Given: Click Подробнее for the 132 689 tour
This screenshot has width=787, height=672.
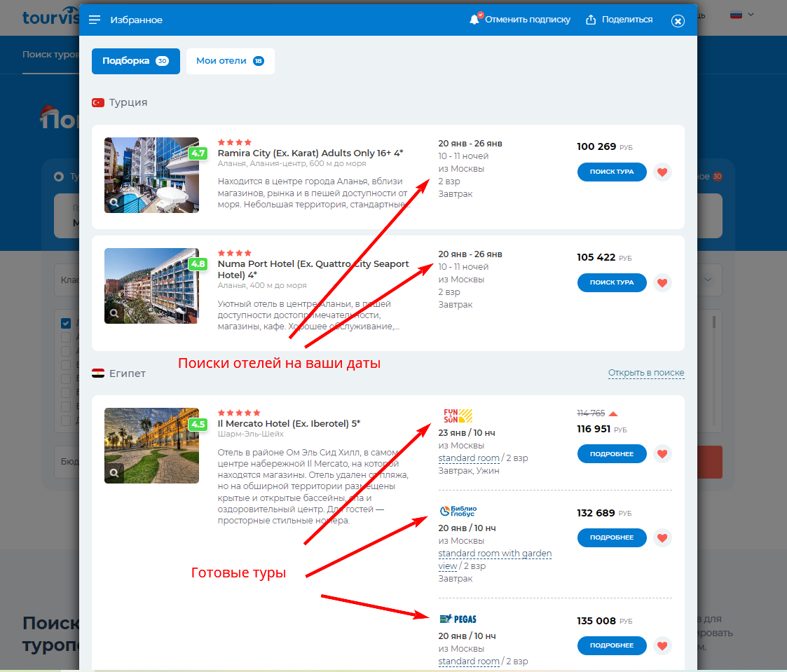Looking at the screenshot, I should pos(612,538).
